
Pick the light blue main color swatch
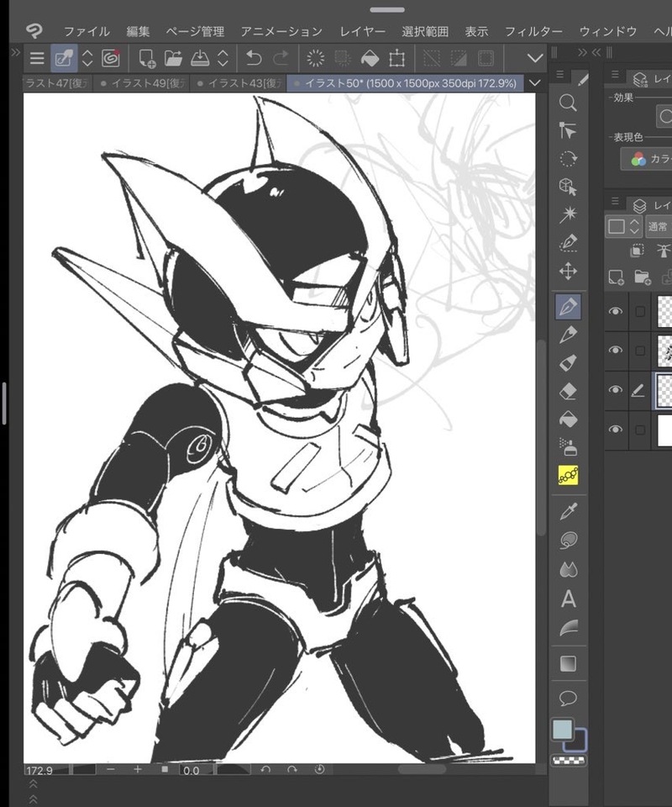pos(562,730)
